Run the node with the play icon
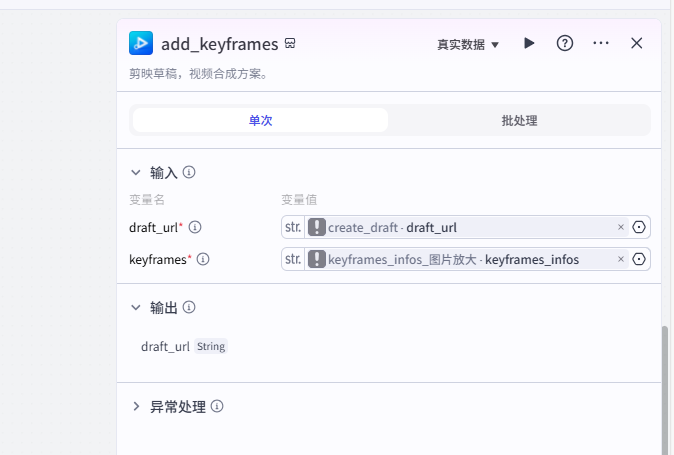 529,43
